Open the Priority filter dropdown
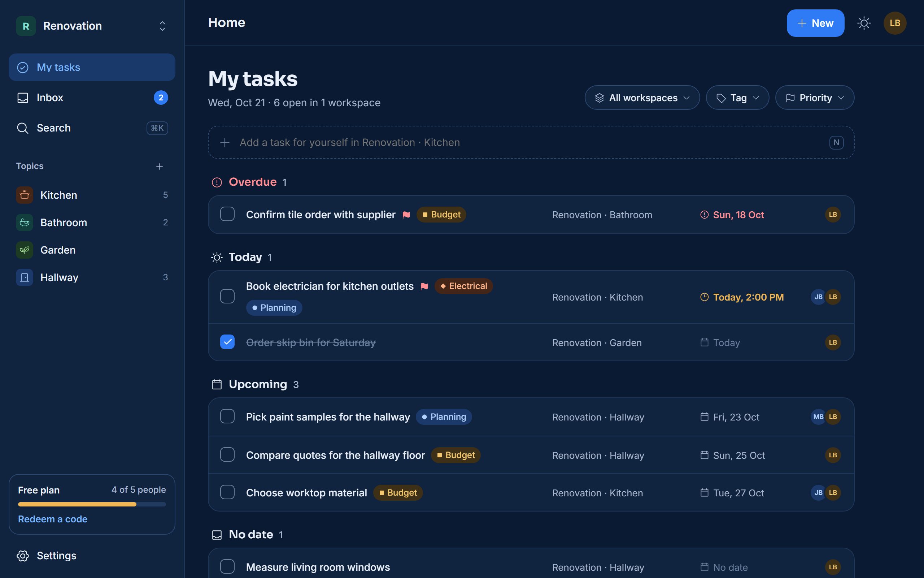The image size is (924, 578). tap(814, 98)
